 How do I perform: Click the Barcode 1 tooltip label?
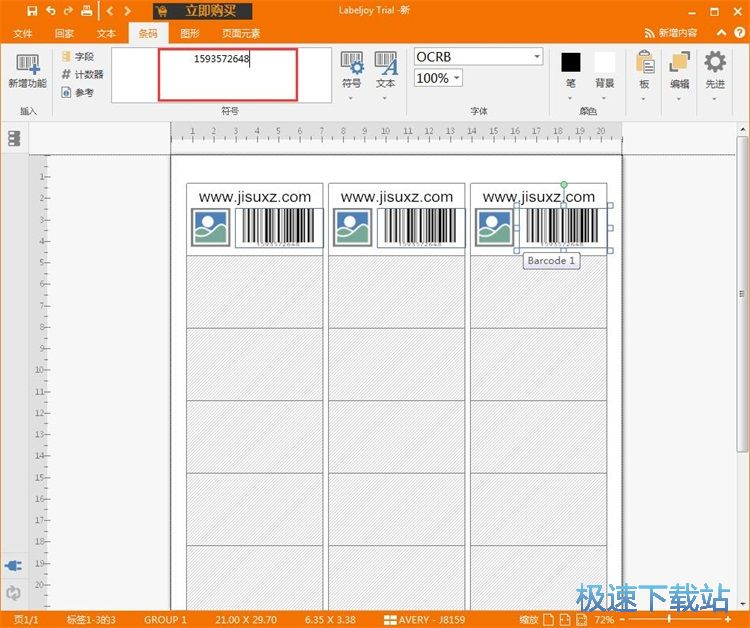click(551, 261)
